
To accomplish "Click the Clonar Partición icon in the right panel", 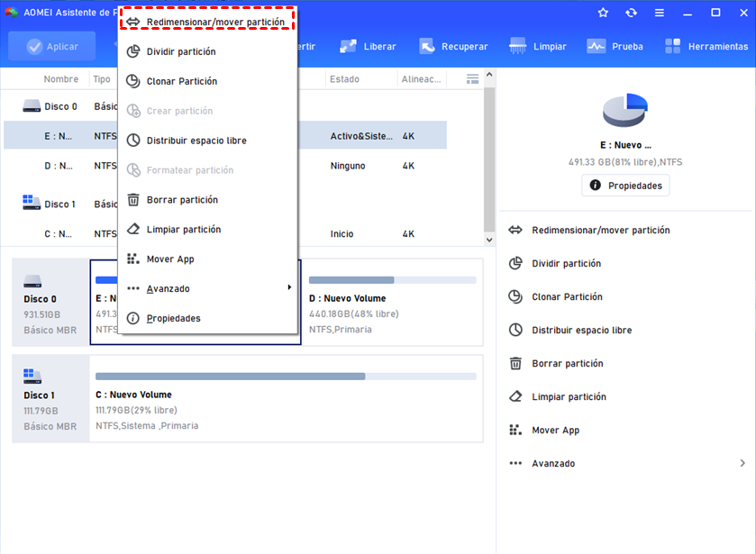I will coord(515,296).
